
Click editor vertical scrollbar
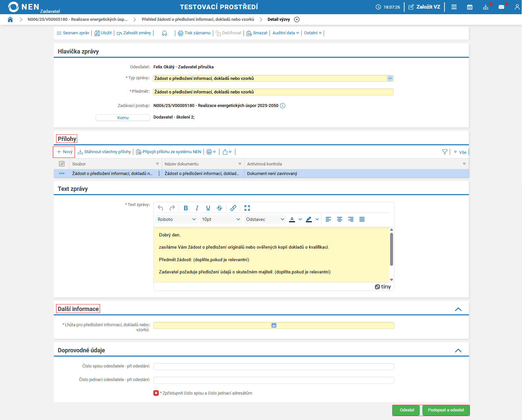(x=391, y=249)
